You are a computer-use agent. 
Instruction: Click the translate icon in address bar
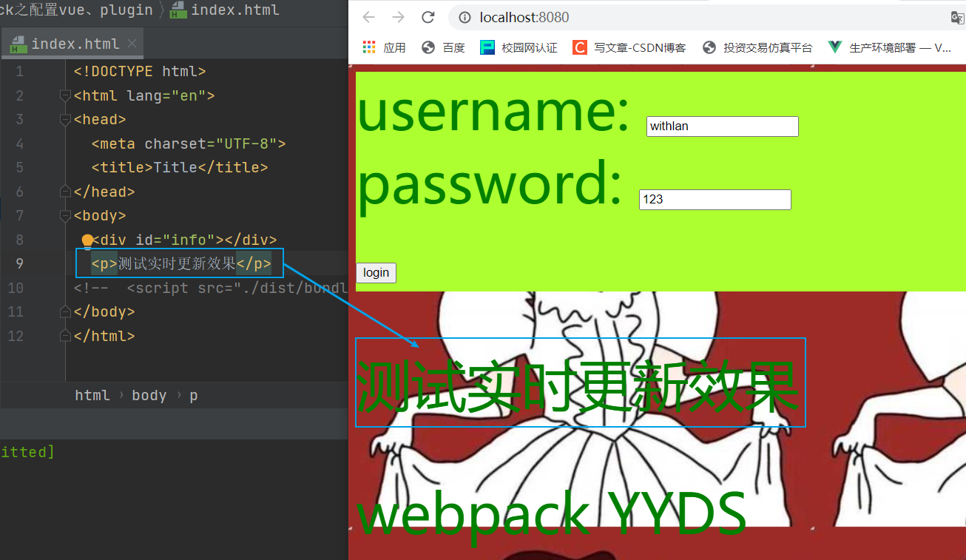click(x=958, y=17)
